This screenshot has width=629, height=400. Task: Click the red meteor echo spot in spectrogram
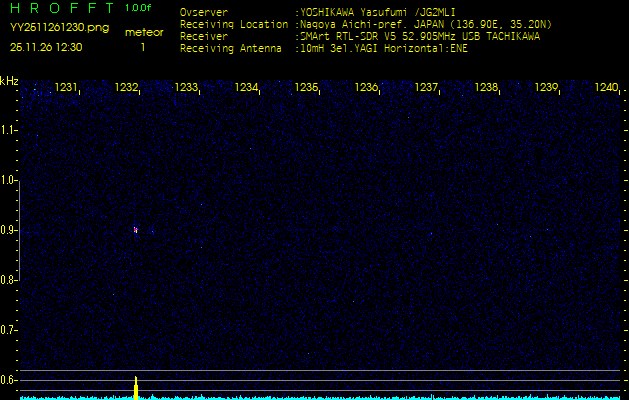point(135,230)
